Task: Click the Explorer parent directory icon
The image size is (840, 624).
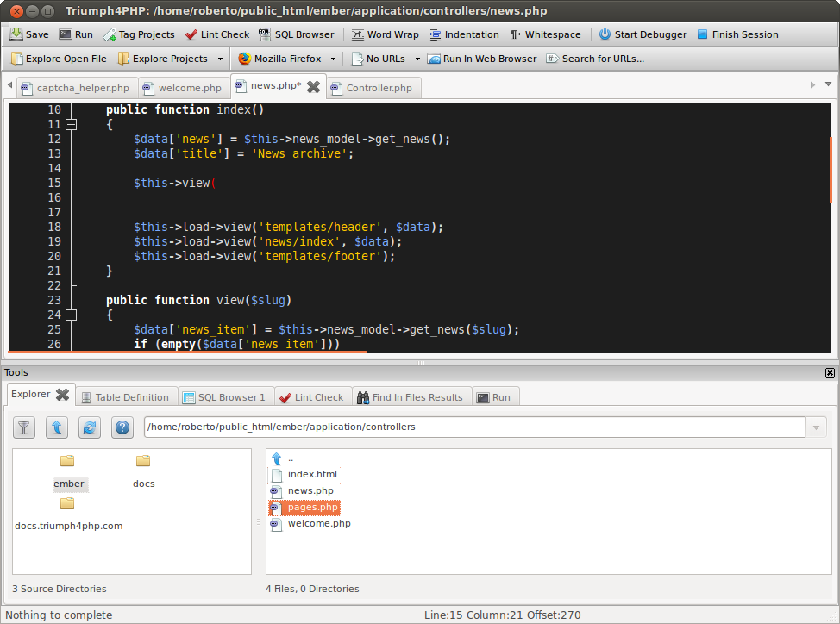Action: point(57,427)
